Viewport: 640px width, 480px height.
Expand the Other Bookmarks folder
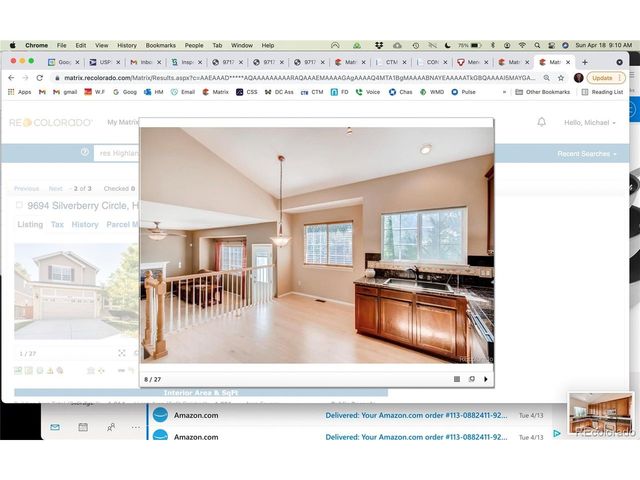[542, 92]
